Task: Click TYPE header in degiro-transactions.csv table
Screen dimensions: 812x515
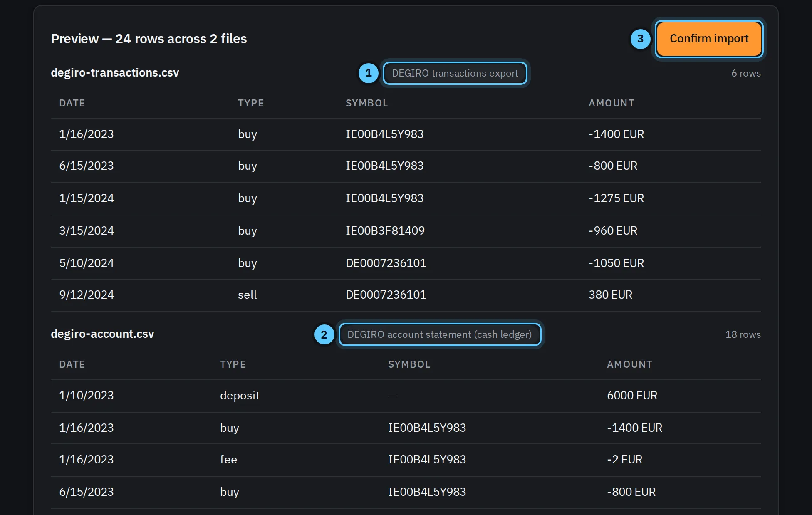Action: coord(251,103)
